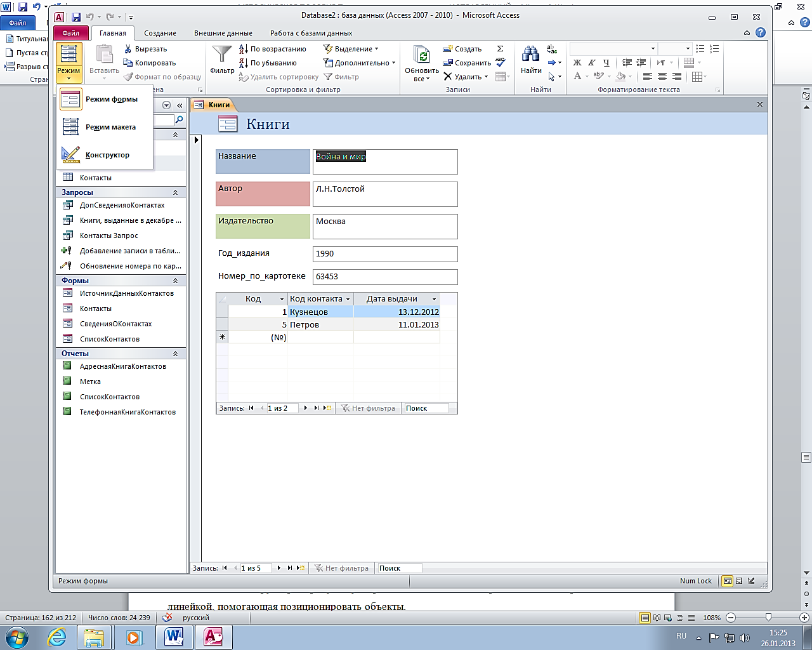Viewport: 812px width, 650px height.
Task: Open the Дата выдачи column dropdown
Action: pyautogui.click(x=435, y=299)
